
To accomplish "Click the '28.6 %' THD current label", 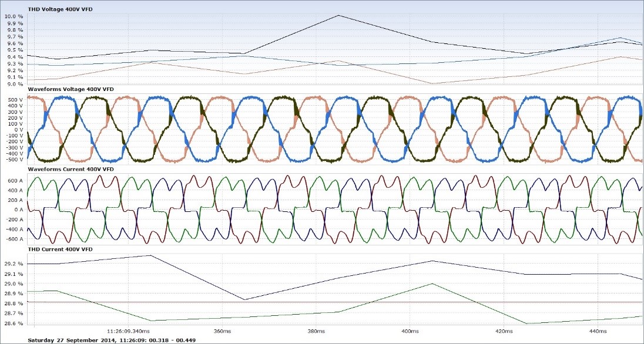I will point(13,323).
